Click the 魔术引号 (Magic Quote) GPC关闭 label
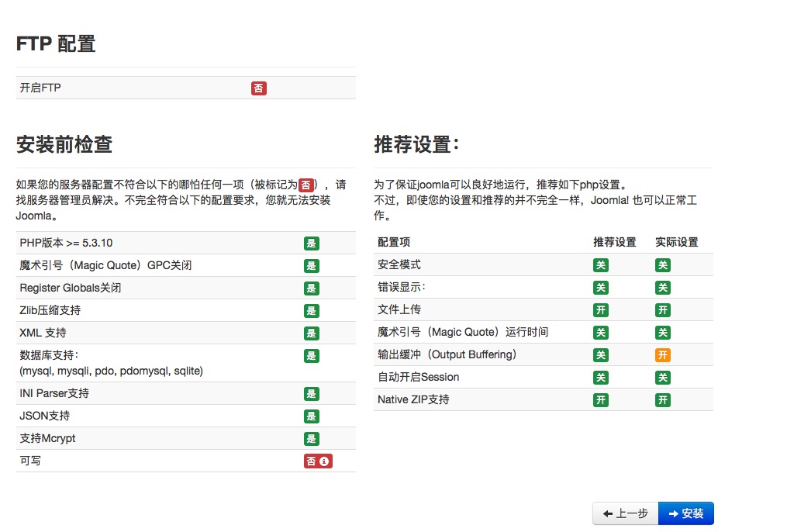 106,265
